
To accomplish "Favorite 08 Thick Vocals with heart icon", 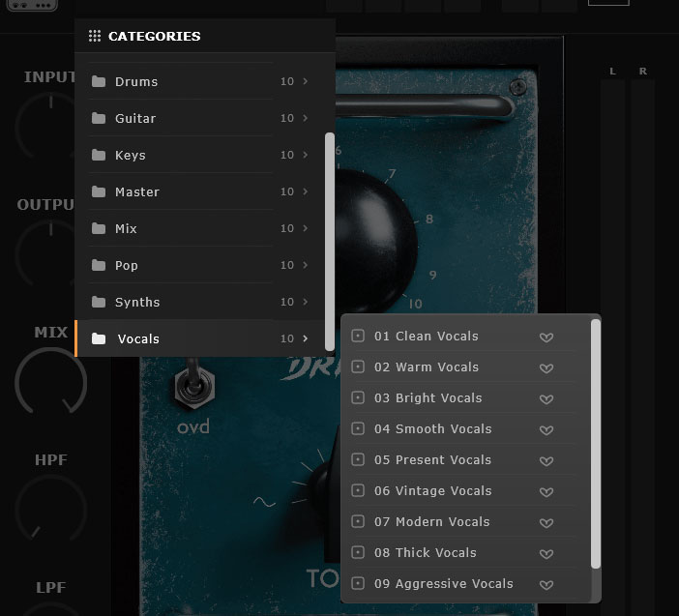I will 546,554.
